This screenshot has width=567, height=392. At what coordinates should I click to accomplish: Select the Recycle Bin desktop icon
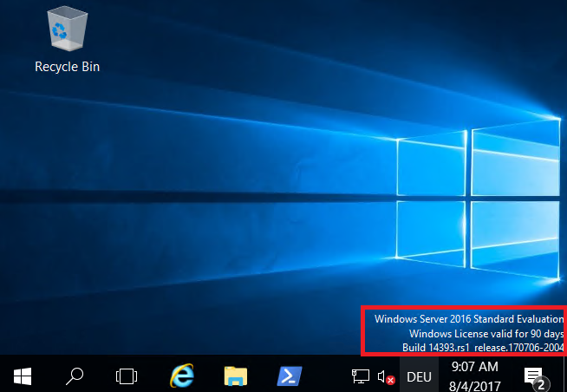(68, 40)
